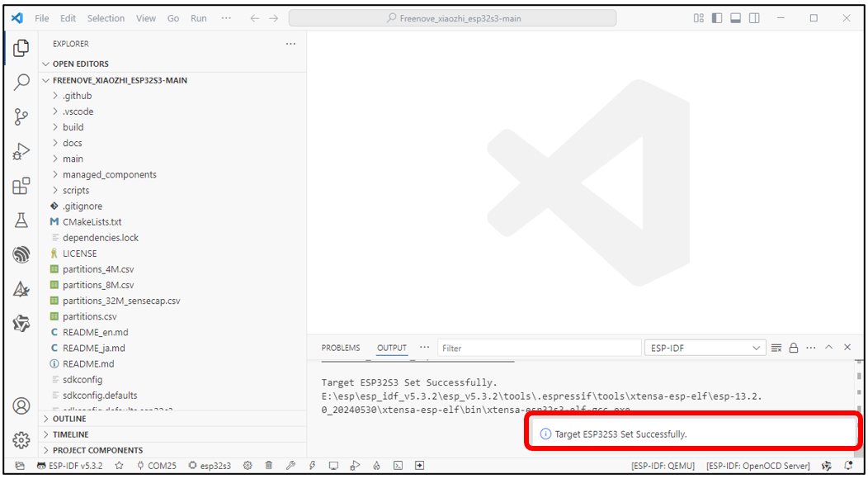Click the ESP-IDF QEMU status item
Screen dimensions: 868x479
(663, 466)
